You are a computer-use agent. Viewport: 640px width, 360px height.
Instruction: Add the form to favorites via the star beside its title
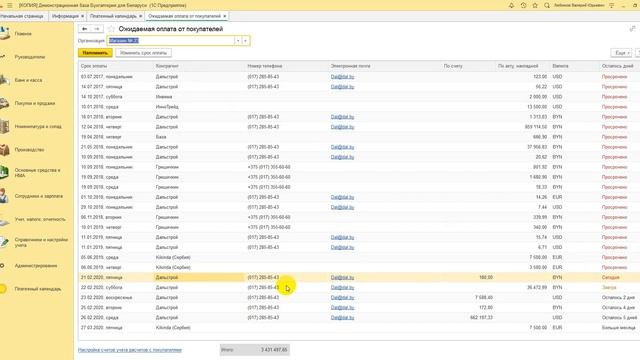point(111,29)
